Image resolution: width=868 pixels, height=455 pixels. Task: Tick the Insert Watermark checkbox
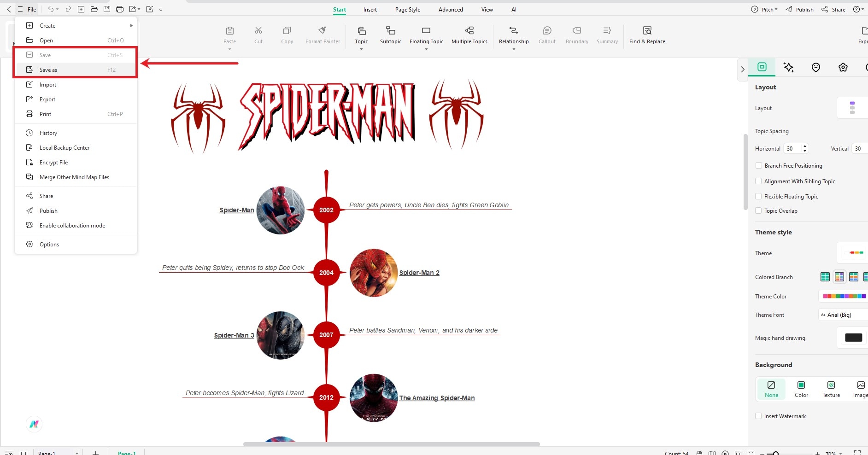click(x=759, y=416)
